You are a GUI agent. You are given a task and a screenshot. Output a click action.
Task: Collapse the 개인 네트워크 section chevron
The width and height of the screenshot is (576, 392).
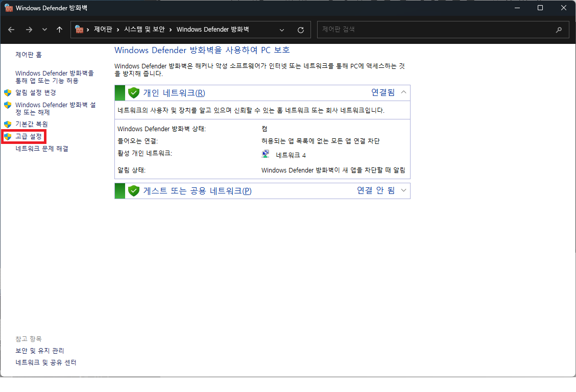(403, 92)
